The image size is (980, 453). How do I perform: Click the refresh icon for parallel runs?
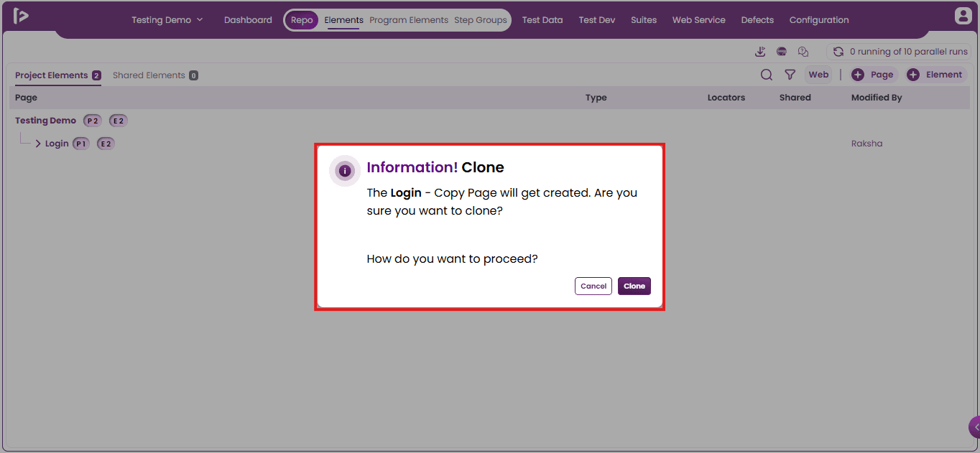tap(838, 52)
